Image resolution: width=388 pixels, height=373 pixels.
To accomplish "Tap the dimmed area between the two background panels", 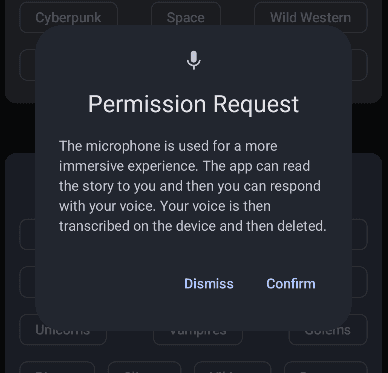I will (20, 128).
